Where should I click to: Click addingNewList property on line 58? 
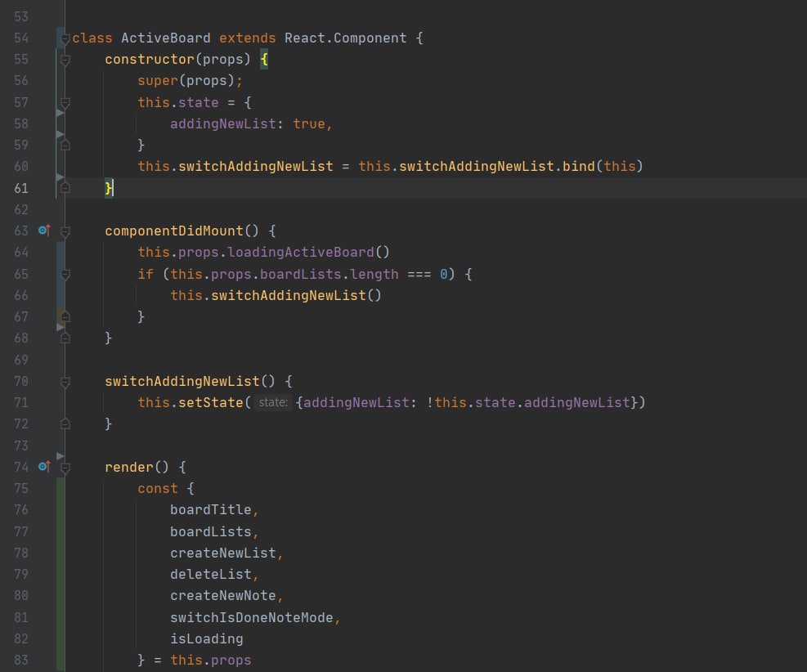(x=223, y=124)
